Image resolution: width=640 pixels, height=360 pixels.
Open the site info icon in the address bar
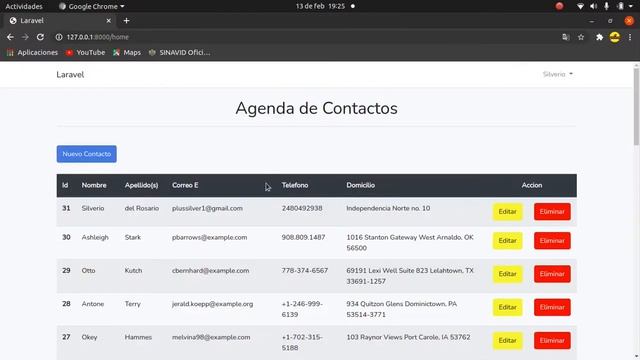[59, 37]
